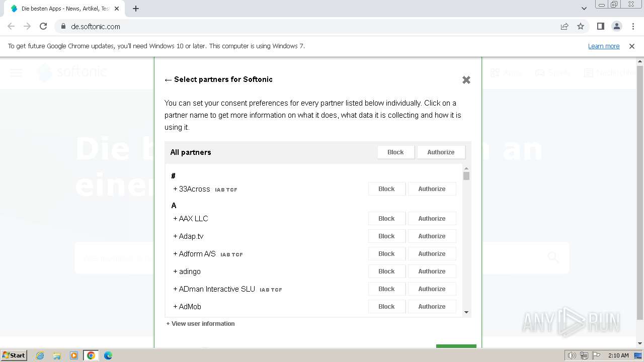Block ADman Interactive SLU partner
Screen dimensions: 644x362
coord(386,289)
